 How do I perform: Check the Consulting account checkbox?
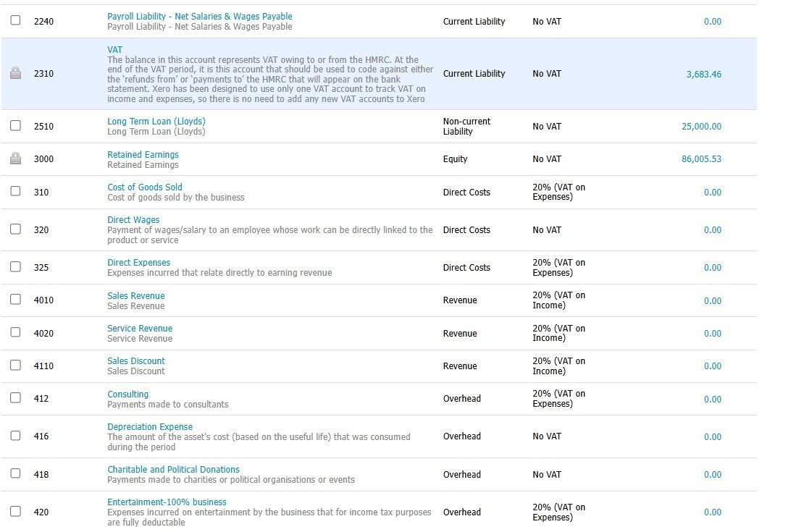[16, 397]
